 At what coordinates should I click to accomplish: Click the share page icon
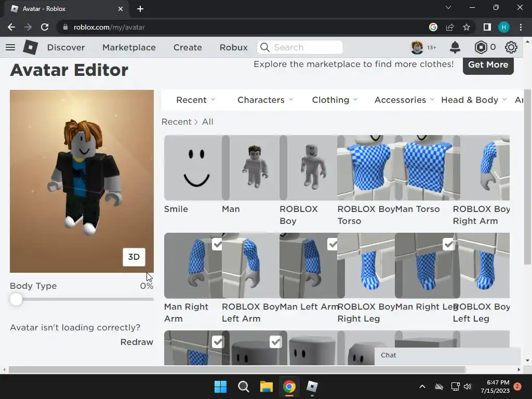(450, 27)
